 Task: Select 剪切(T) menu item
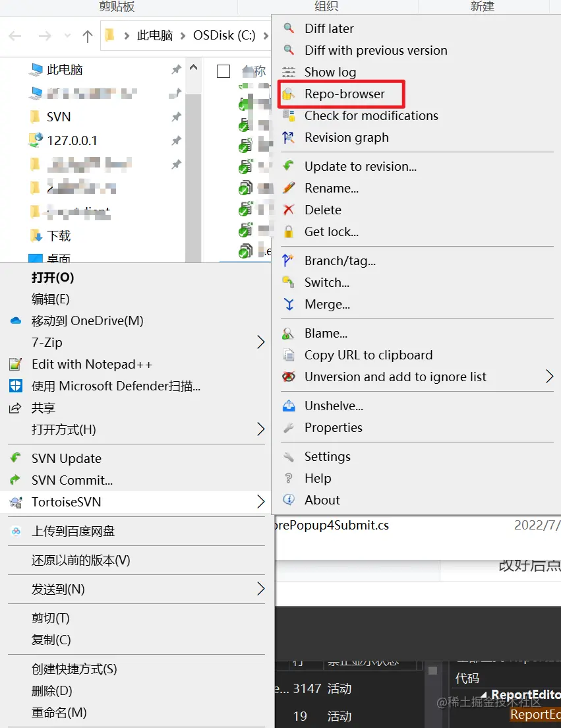click(x=50, y=618)
